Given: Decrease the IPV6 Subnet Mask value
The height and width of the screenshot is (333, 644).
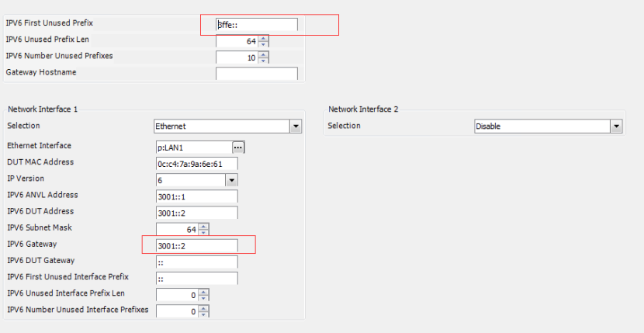Looking at the screenshot, I should pyautogui.click(x=204, y=231).
